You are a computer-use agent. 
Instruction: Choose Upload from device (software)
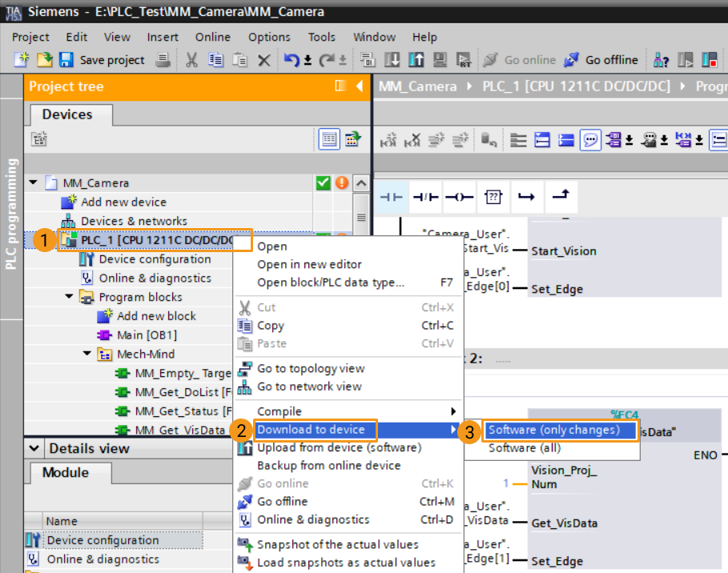tap(338, 447)
